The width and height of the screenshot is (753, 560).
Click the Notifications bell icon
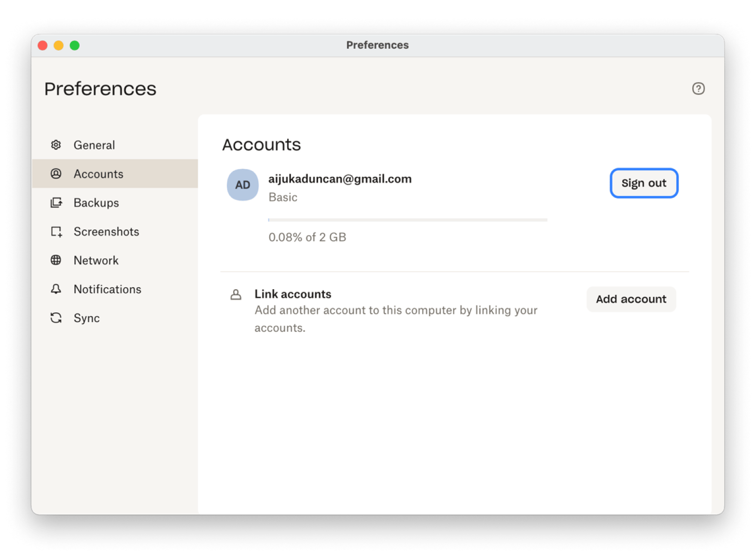[x=56, y=289]
